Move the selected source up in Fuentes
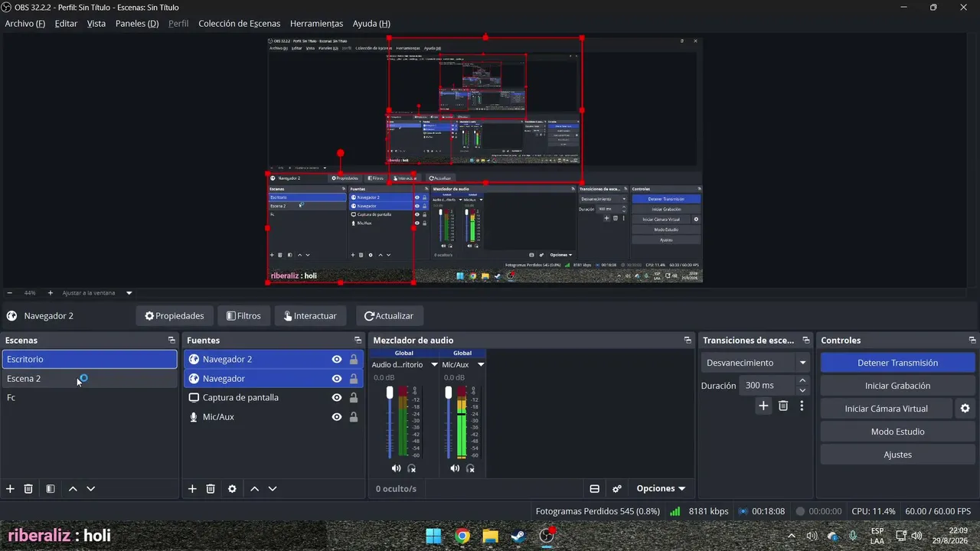980x551 pixels. (x=254, y=489)
